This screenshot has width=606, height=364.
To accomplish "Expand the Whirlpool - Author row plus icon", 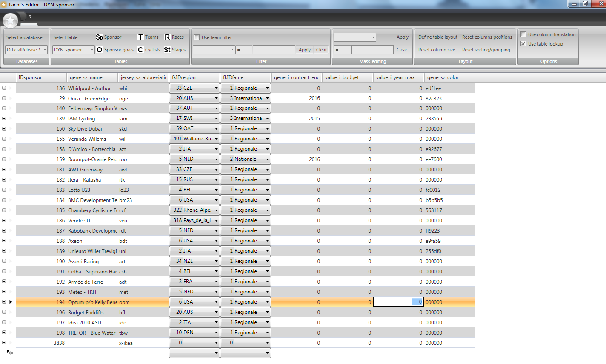I will (x=4, y=88).
